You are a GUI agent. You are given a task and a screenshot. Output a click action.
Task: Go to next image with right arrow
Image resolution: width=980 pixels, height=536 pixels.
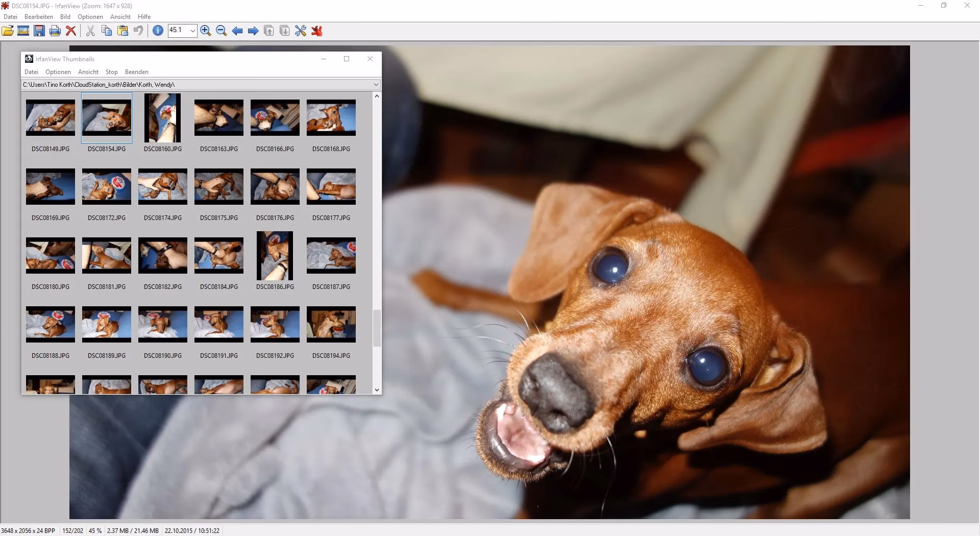click(253, 31)
